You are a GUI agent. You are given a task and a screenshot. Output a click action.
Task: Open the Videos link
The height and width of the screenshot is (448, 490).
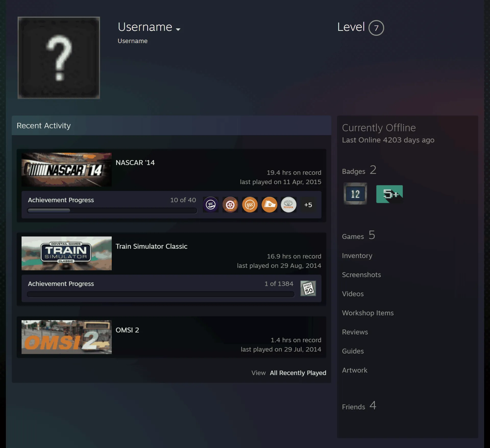[x=353, y=294]
